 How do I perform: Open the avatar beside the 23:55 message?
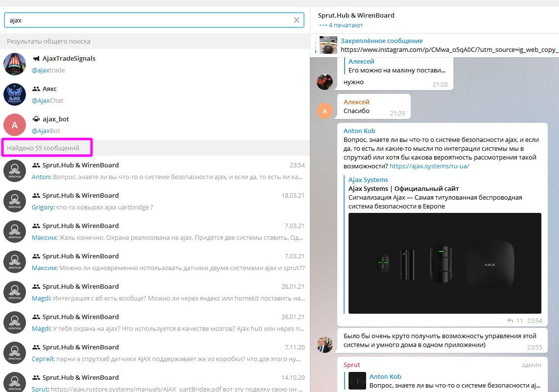pos(325,345)
